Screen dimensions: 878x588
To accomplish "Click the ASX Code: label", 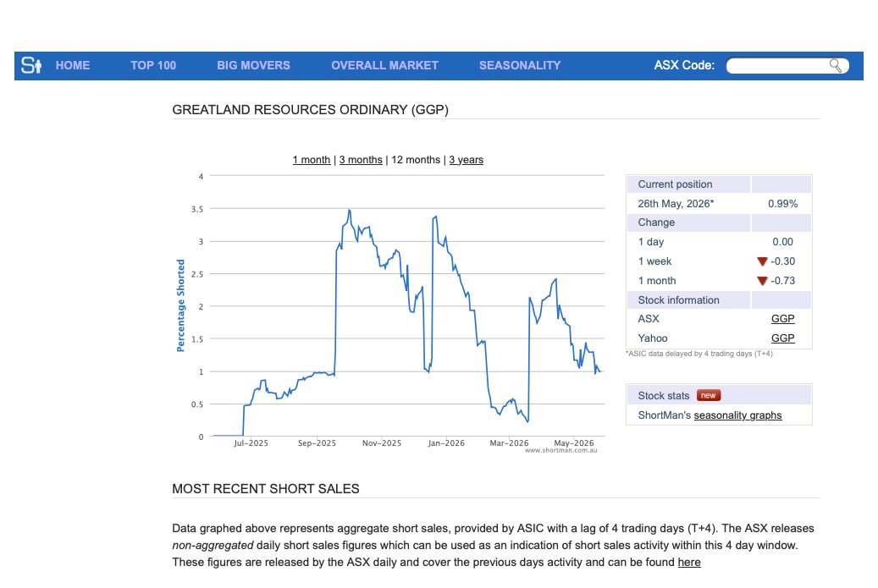I will point(684,65).
